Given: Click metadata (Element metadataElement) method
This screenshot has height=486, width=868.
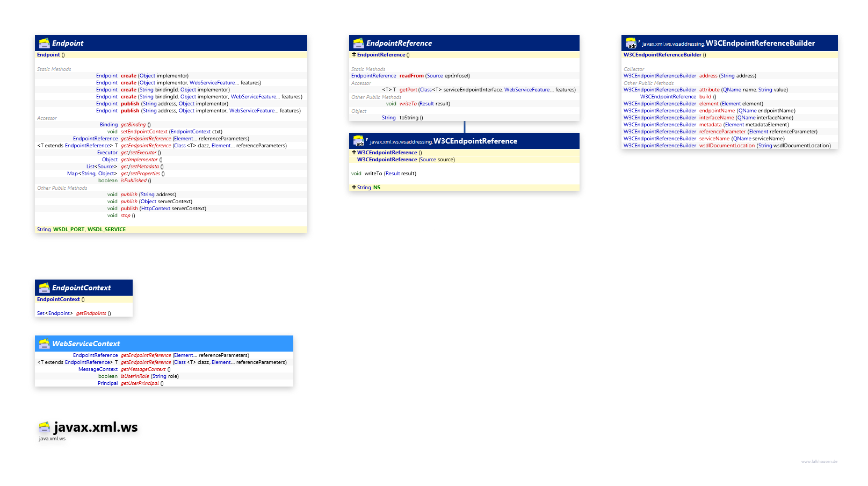Looking at the screenshot, I should [744, 125].
